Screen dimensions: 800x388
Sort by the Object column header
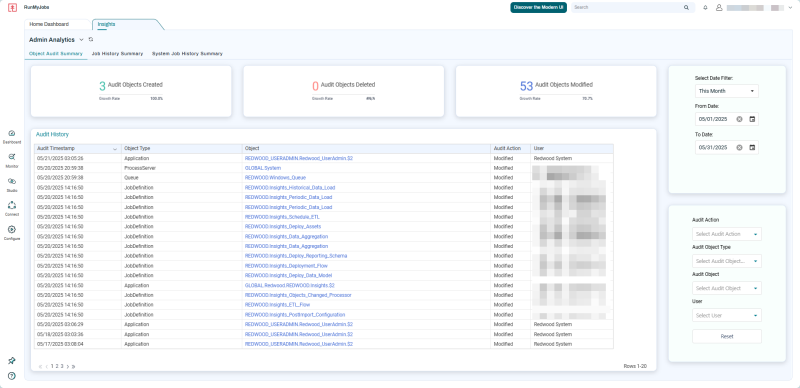click(x=366, y=149)
